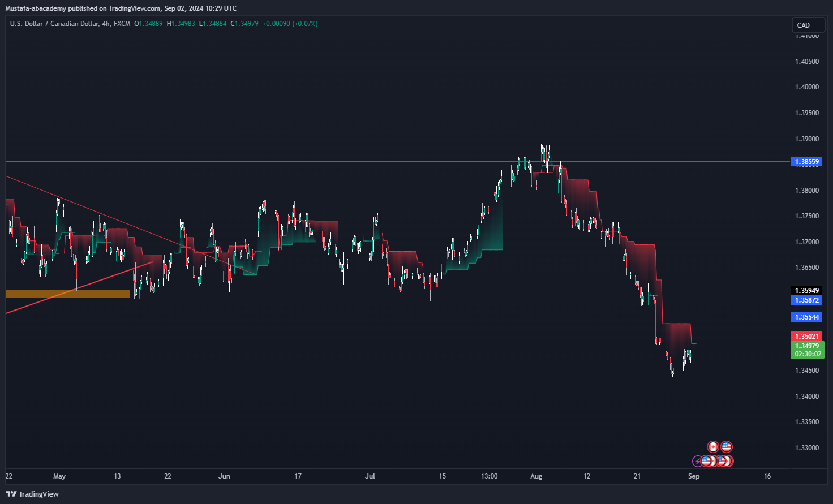
Task: Click the TradingView logo at bottom left
Action: coord(32,494)
